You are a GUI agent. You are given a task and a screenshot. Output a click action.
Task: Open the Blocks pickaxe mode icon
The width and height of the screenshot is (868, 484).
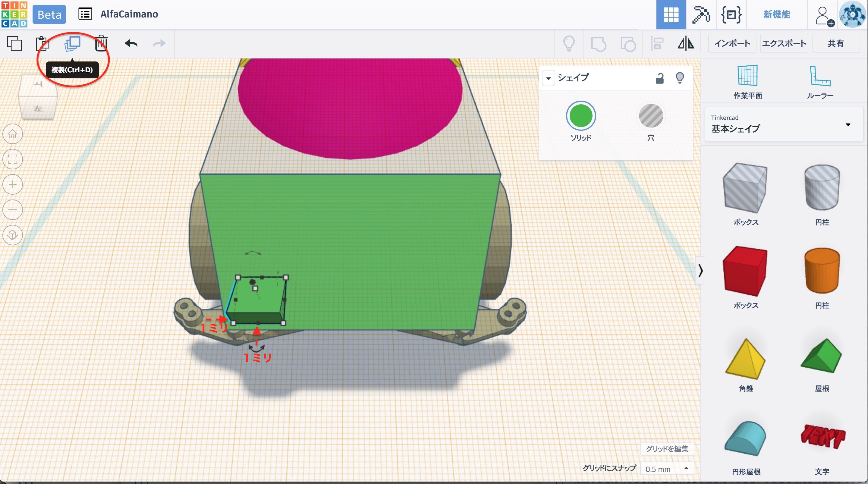pyautogui.click(x=701, y=14)
